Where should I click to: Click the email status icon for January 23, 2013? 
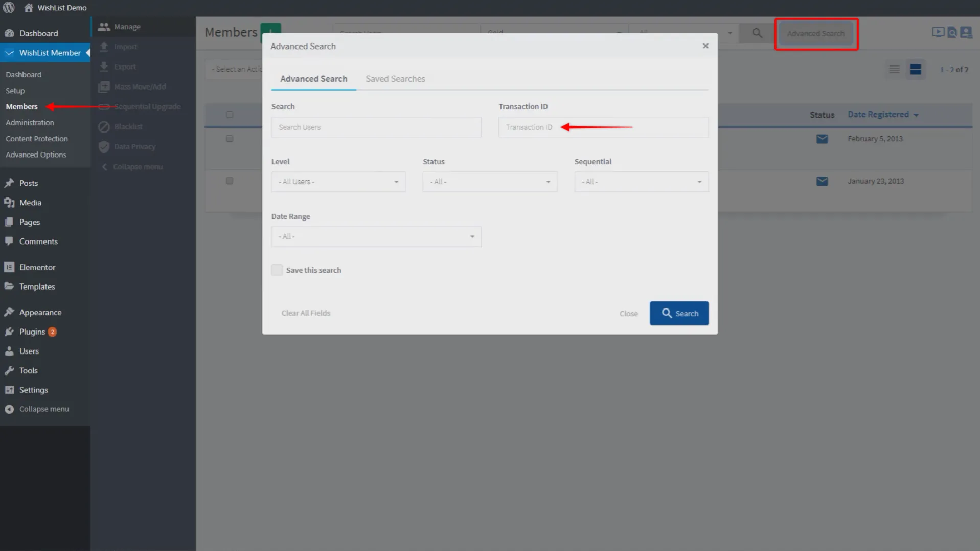[x=822, y=181]
